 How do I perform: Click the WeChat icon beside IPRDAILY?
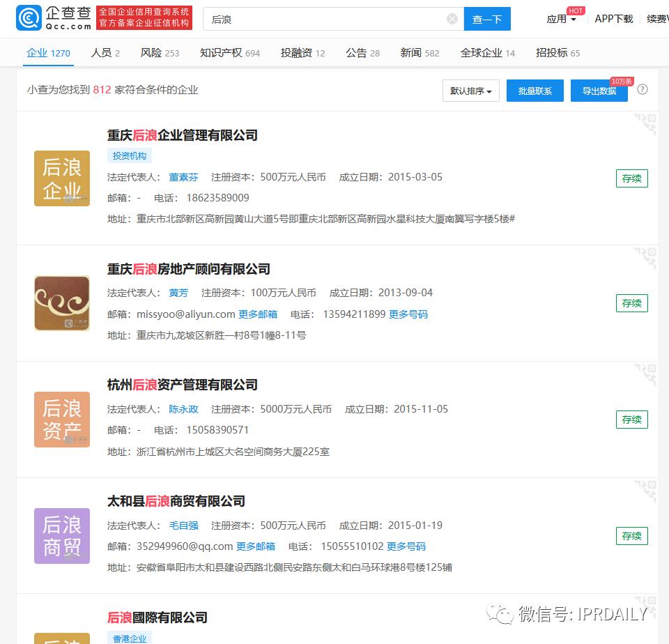[x=500, y=613]
